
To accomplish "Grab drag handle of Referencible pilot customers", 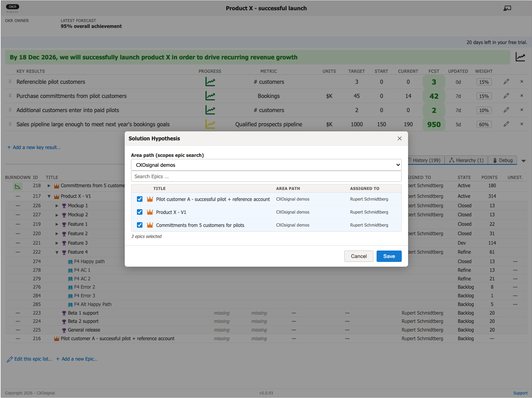I will tap(10, 82).
